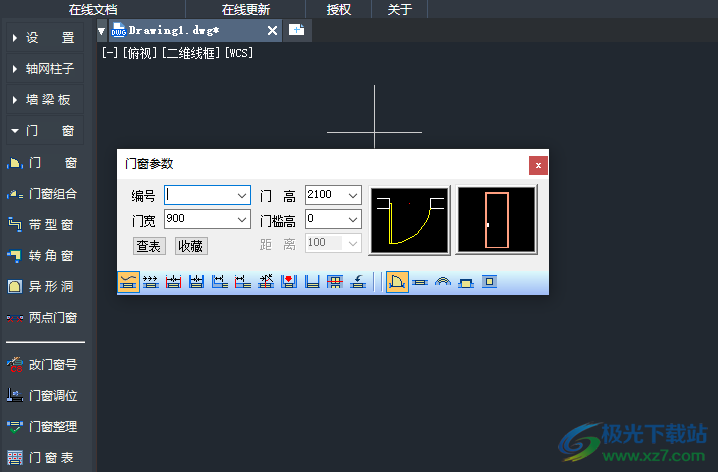
Task: Select the insert door type icon
Action: point(397,282)
